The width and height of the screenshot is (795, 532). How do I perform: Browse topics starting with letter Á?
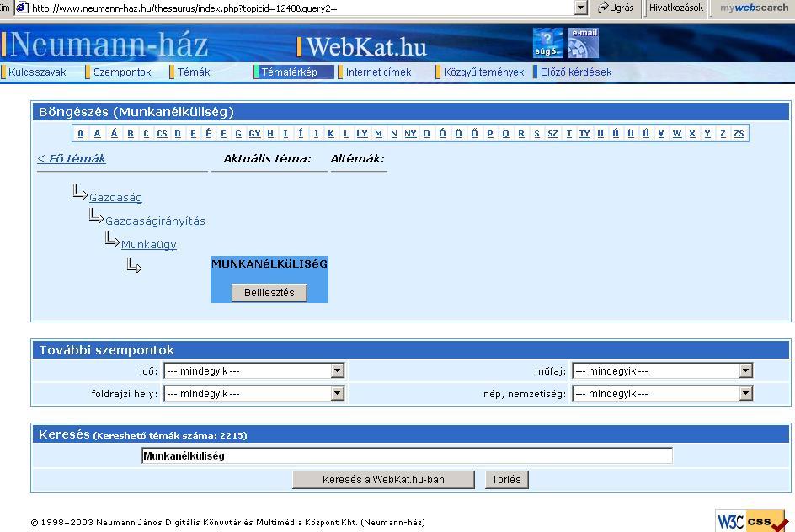(x=114, y=133)
